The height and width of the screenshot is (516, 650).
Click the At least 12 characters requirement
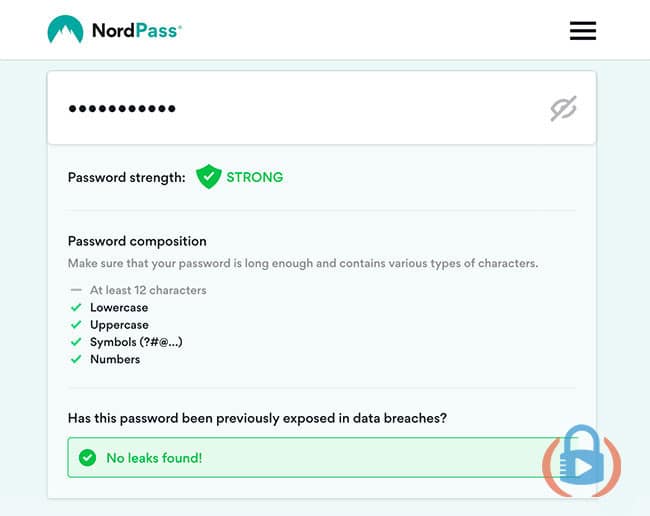tap(148, 290)
